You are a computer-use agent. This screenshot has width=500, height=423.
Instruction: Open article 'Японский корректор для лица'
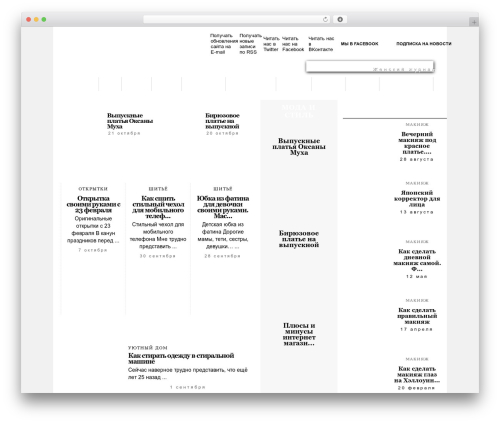point(417,199)
